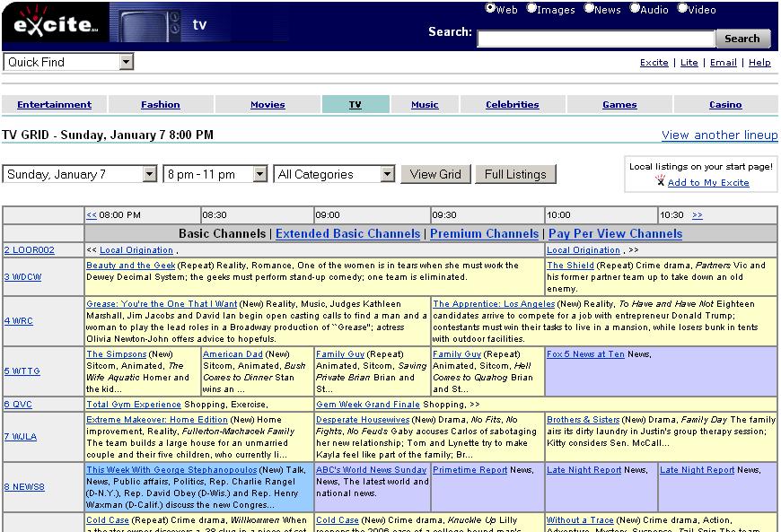781x532 pixels.
Task: Open the Fashion tab
Action: [161, 104]
